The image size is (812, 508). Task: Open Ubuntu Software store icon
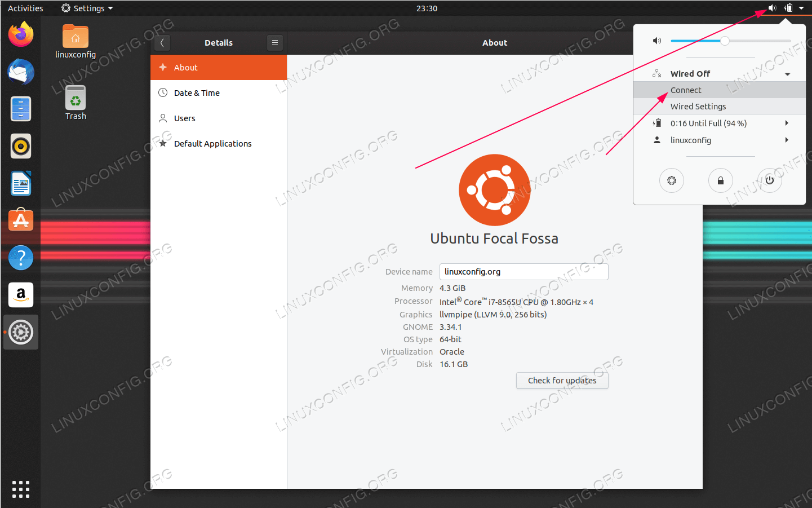(x=21, y=220)
